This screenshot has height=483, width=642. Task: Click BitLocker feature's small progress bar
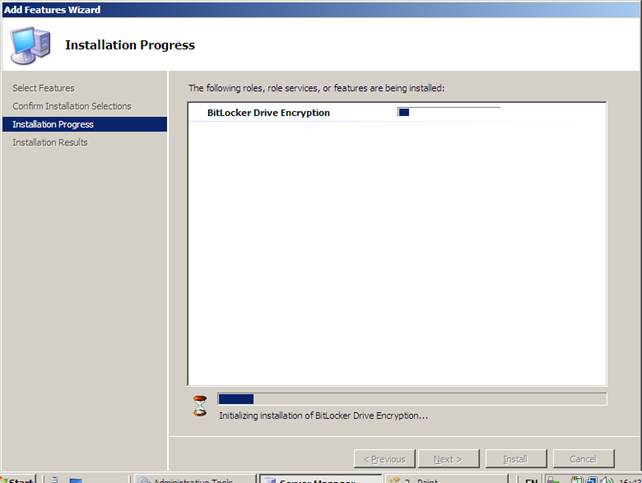tap(449, 112)
